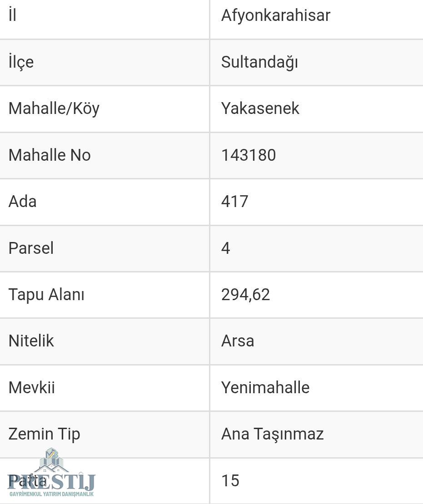The image size is (423, 504).
Task: Click the Prestij logo watermark
Action: 51,473
